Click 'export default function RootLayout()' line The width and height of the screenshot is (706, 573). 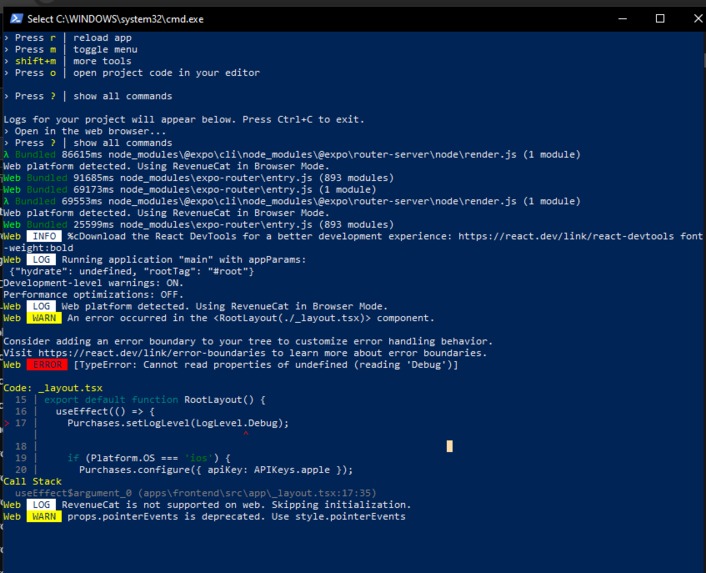[154, 400]
